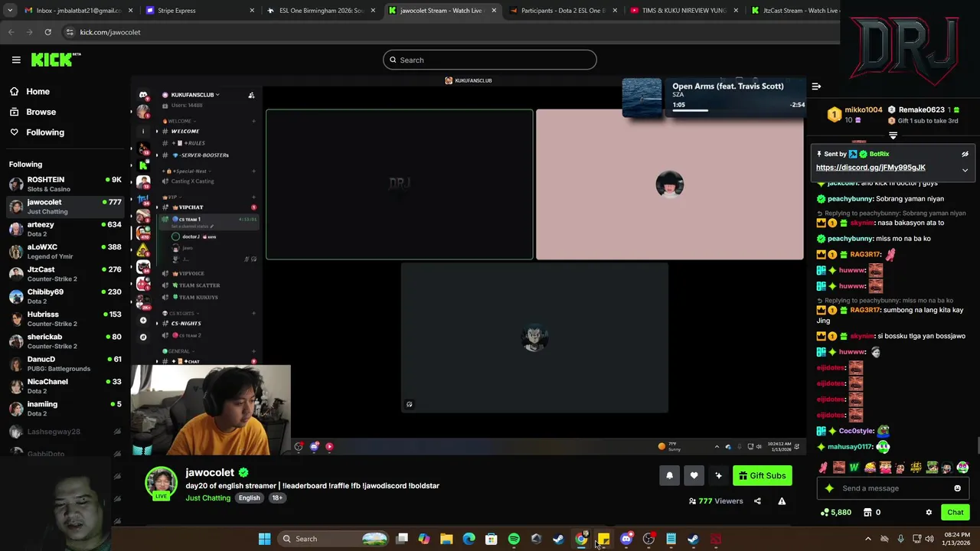Viewport: 980px width, 551px height.
Task: Focus the Kick search field
Action: coord(489,60)
